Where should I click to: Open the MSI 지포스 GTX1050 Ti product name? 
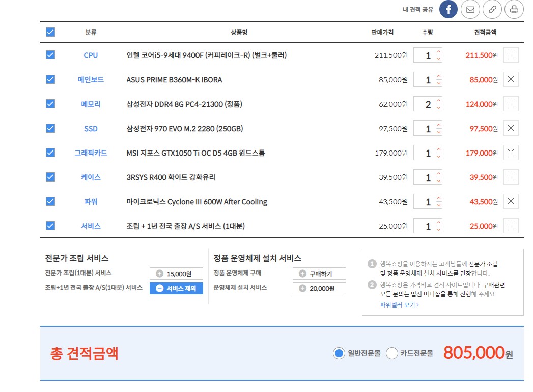[195, 153]
